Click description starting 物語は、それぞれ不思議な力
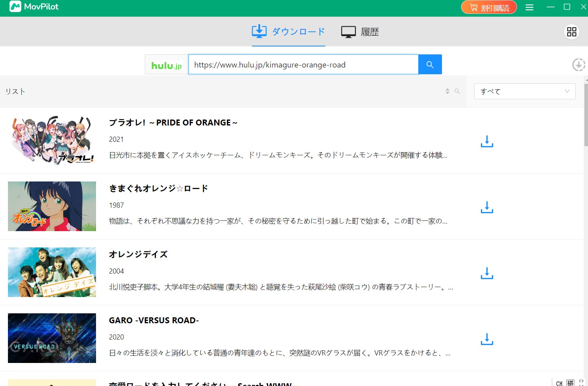Image resolution: width=588 pixels, height=386 pixels. pos(278,221)
